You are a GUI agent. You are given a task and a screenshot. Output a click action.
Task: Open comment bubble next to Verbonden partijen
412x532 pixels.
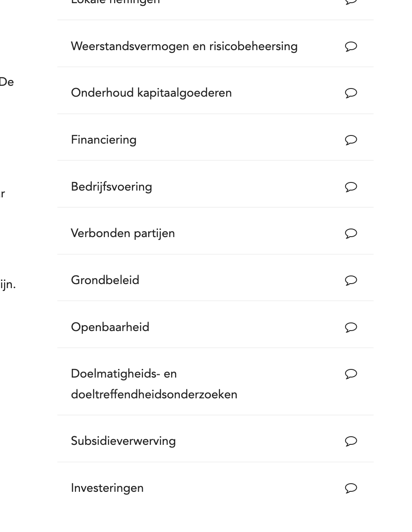[x=351, y=233]
